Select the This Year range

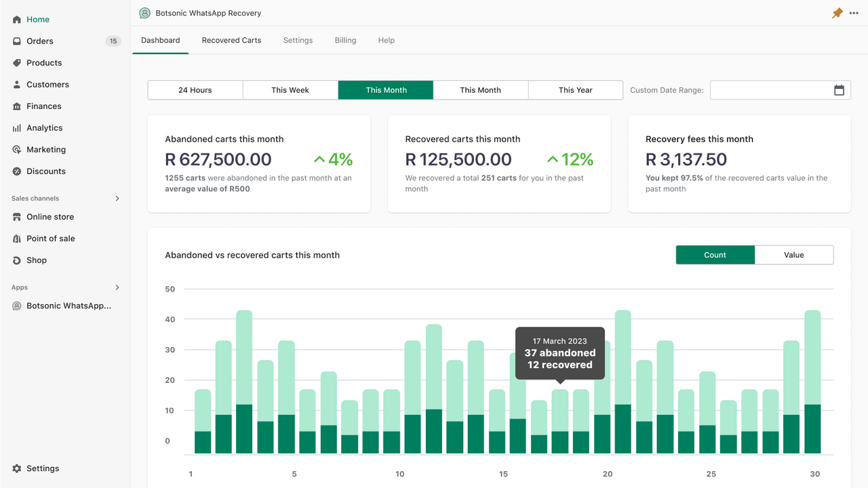[576, 90]
